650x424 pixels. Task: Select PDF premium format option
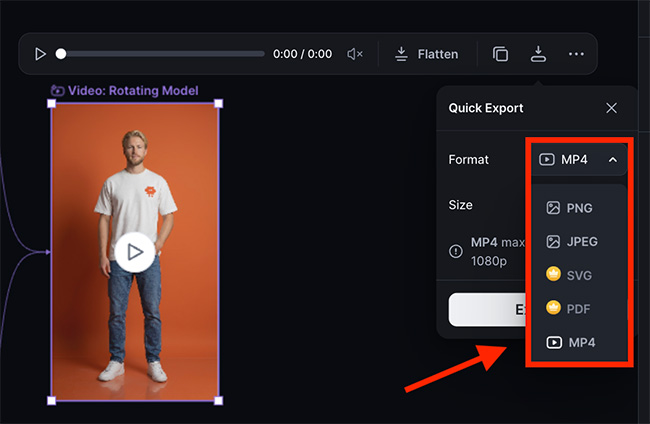(x=579, y=308)
